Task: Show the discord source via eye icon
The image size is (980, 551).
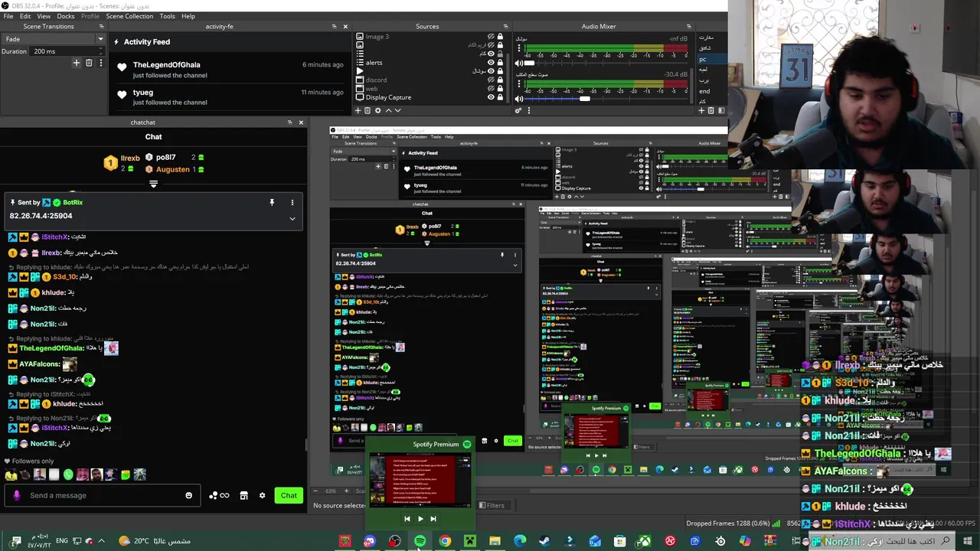Action: pos(491,80)
